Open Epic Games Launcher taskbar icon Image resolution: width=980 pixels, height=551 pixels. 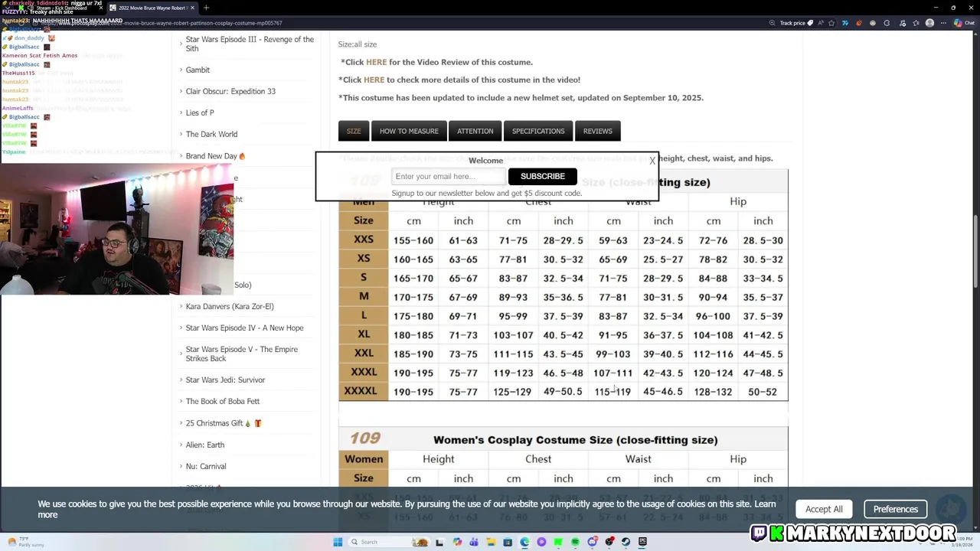click(x=642, y=542)
